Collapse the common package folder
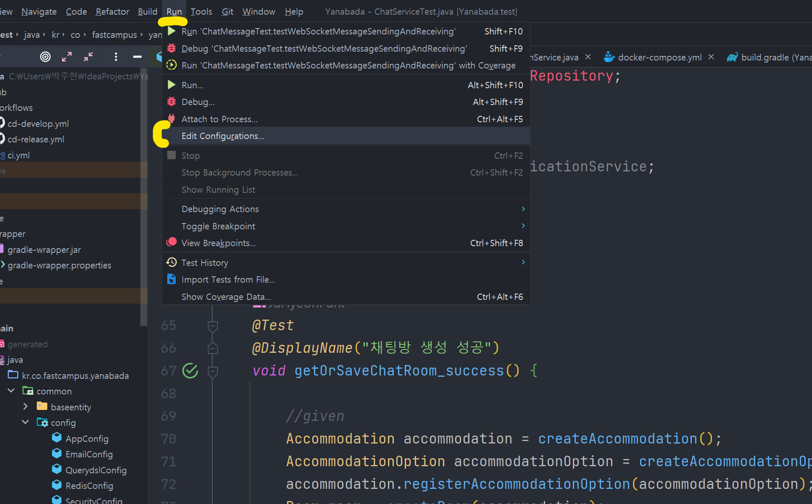The height and width of the screenshot is (504, 812). tap(11, 391)
